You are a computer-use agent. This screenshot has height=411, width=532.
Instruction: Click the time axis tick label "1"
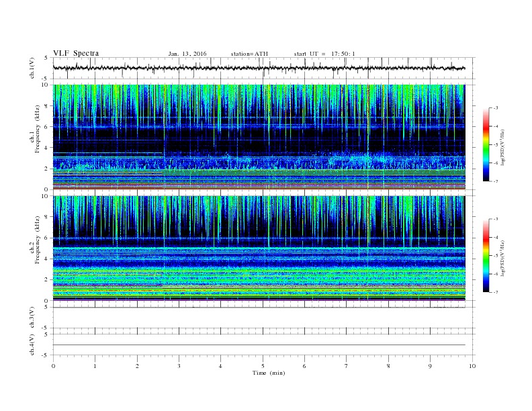point(95,366)
